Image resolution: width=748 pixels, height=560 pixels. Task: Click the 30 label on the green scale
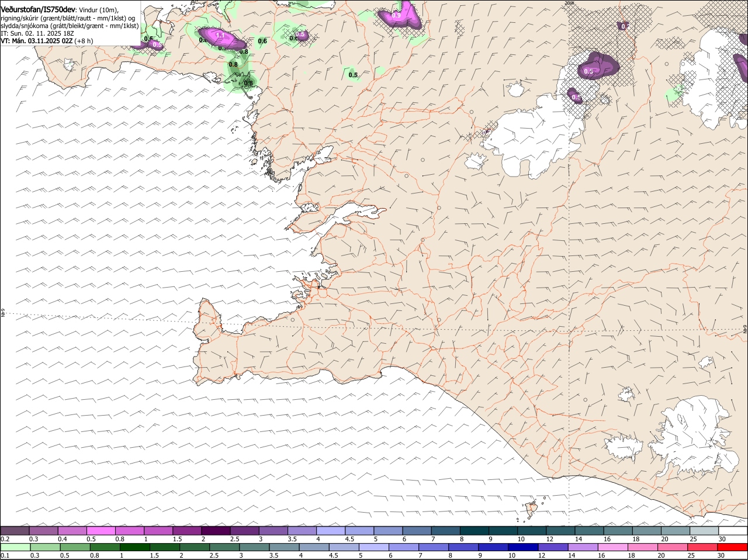coord(721,555)
